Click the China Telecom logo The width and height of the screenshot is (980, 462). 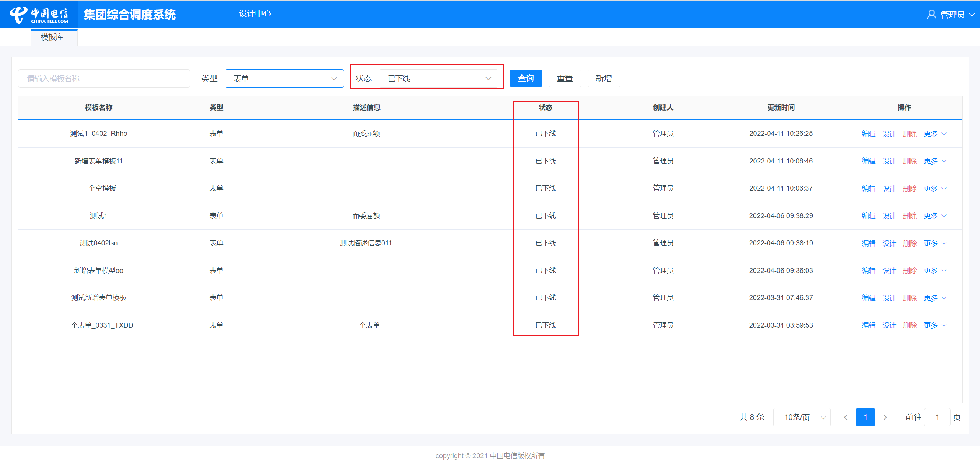(39, 15)
